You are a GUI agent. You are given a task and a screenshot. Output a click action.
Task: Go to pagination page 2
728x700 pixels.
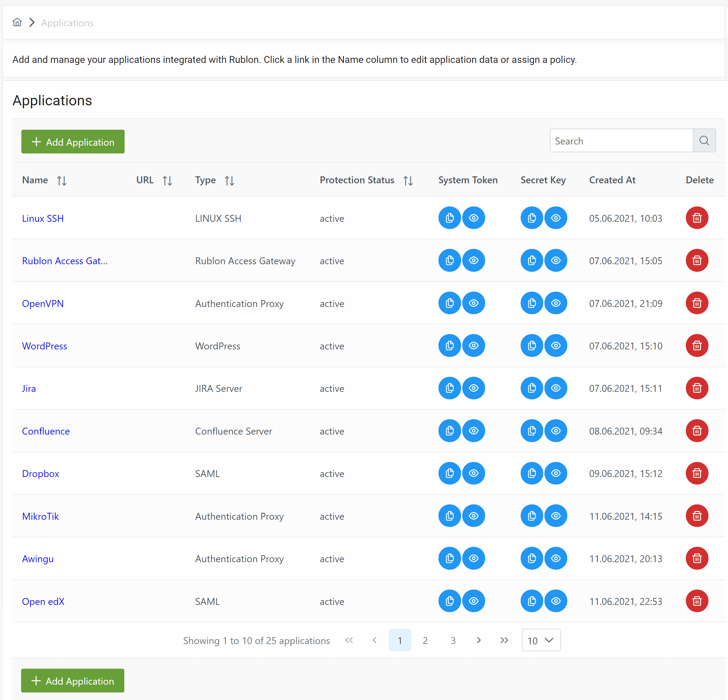425,640
